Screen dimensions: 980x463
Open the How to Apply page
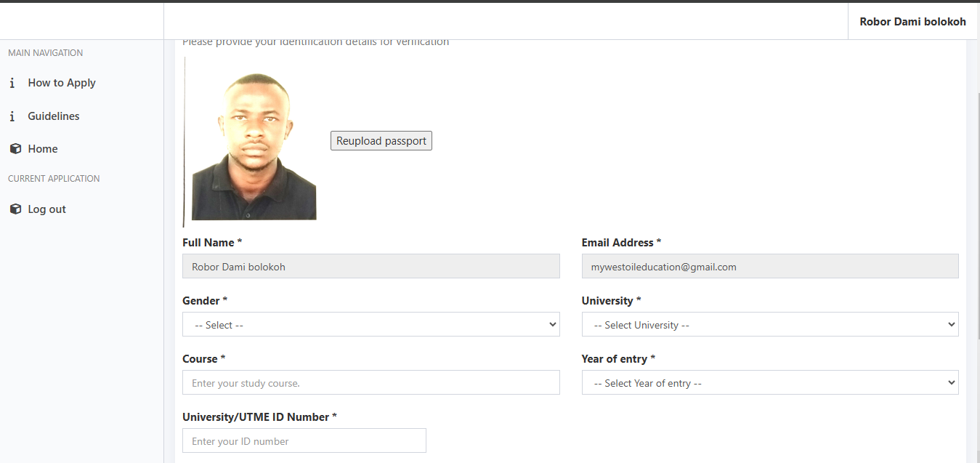pyautogui.click(x=62, y=83)
